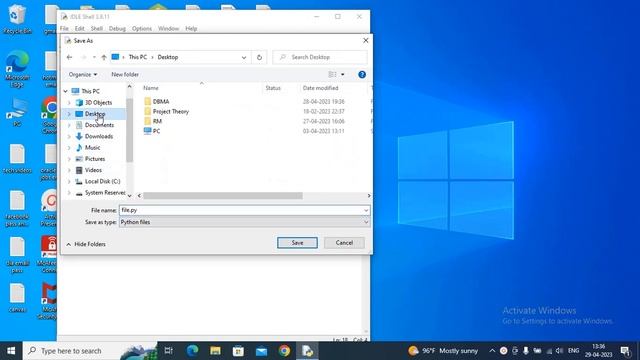Sort files by Name column
Screen dimensions: 640x360
pos(151,88)
